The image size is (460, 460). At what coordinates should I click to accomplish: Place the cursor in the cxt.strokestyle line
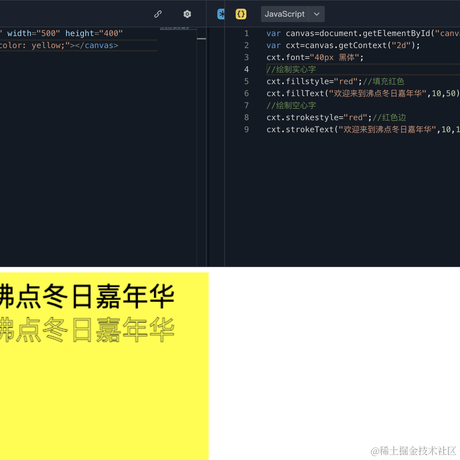tap(336, 117)
